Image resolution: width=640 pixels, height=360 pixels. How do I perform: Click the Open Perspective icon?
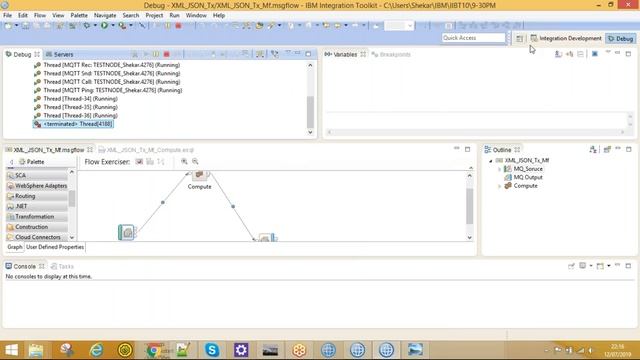point(519,38)
